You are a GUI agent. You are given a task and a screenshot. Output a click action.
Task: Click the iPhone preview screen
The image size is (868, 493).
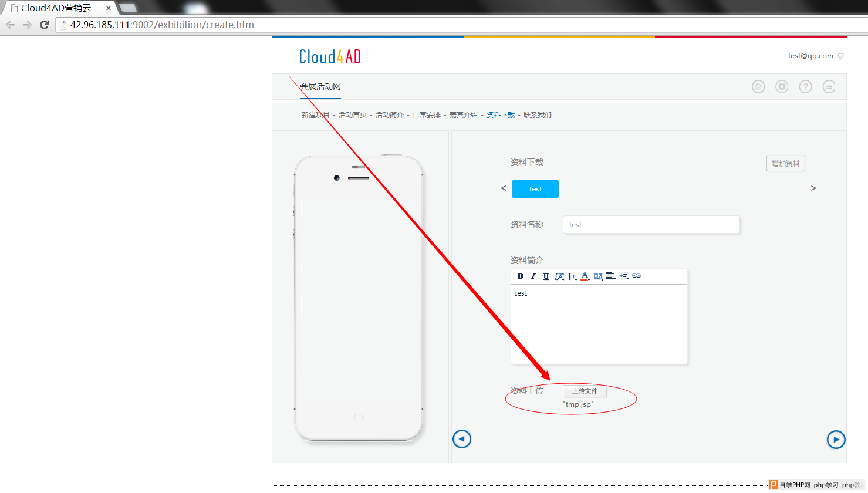pos(359,298)
